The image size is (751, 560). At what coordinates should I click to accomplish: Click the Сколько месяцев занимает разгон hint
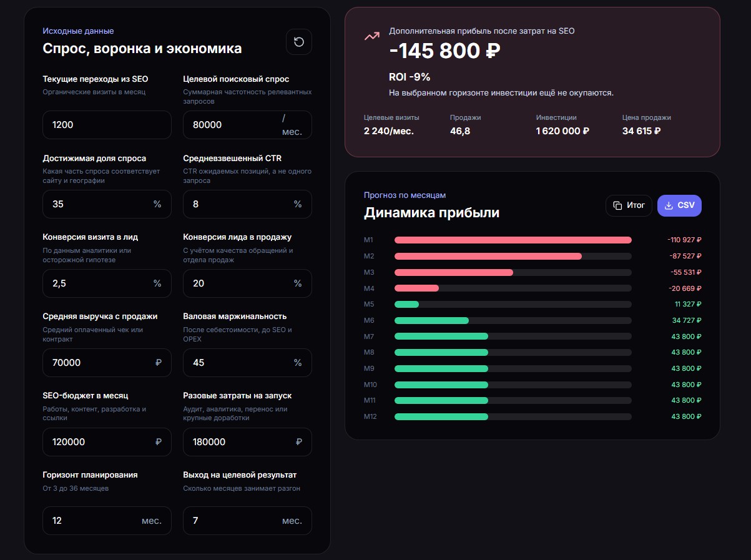point(242,488)
